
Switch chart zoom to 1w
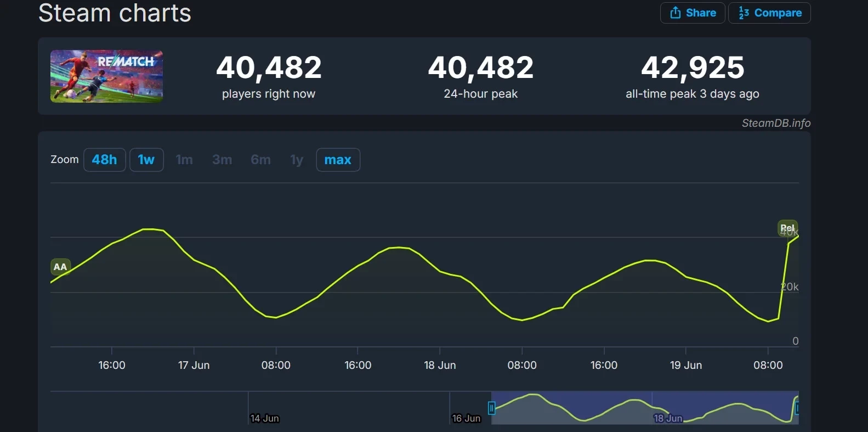point(146,160)
